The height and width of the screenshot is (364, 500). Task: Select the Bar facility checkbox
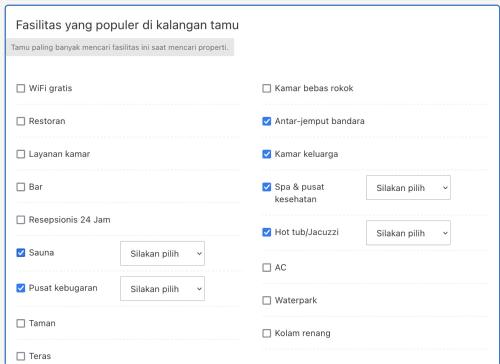coord(21,187)
